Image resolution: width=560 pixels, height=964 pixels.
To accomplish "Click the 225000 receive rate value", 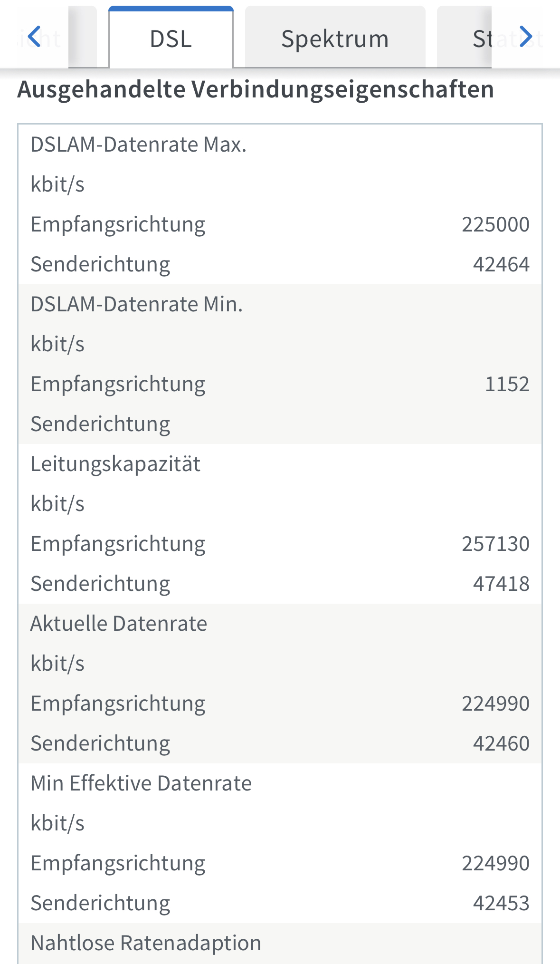I will point(495,224).
